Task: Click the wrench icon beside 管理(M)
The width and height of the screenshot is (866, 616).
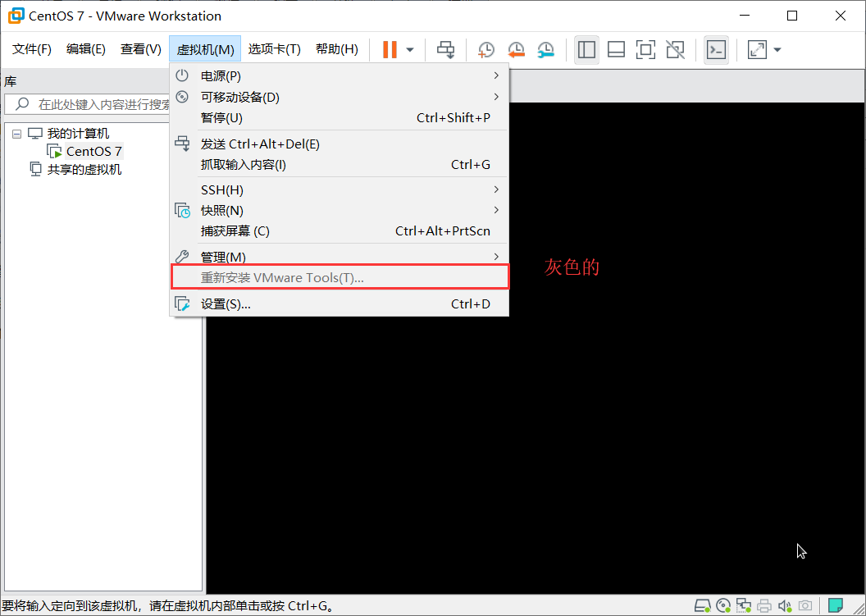Action: [x=182, y=257]
